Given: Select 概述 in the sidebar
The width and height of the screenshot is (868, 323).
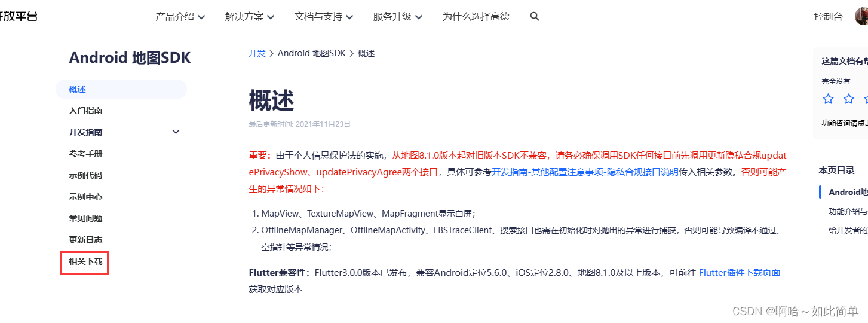Looking at the screenshot, I should pos(121,89).
